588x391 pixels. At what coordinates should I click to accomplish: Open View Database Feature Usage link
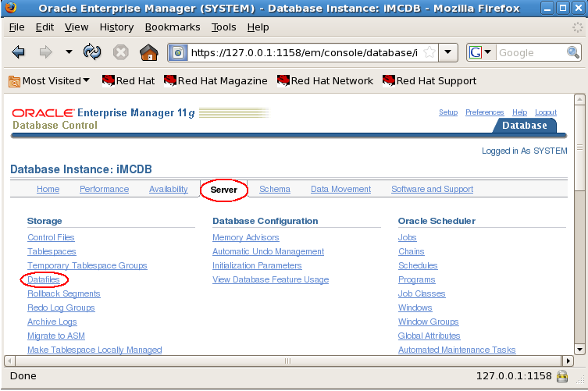pos(270,279)
